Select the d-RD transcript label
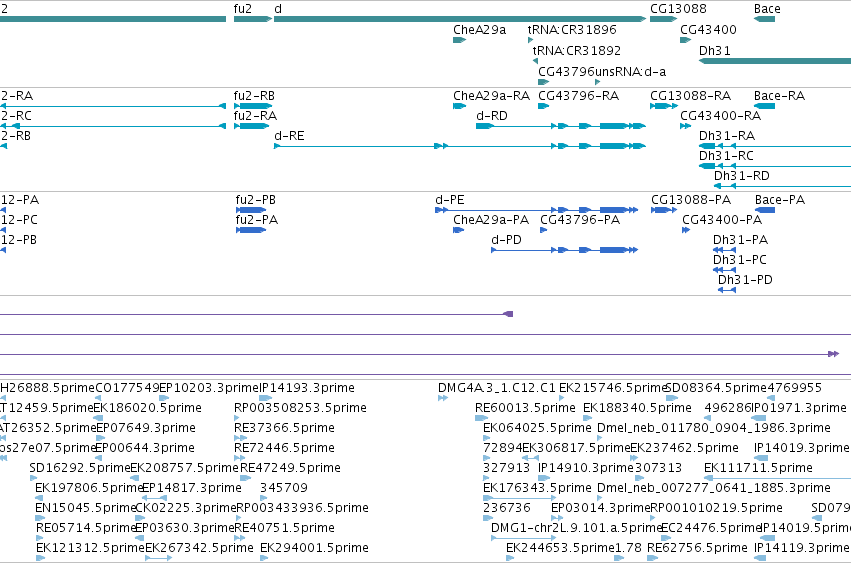Viewport: 851px width, 563px height. pyautogui.click(x=492, y=116)
